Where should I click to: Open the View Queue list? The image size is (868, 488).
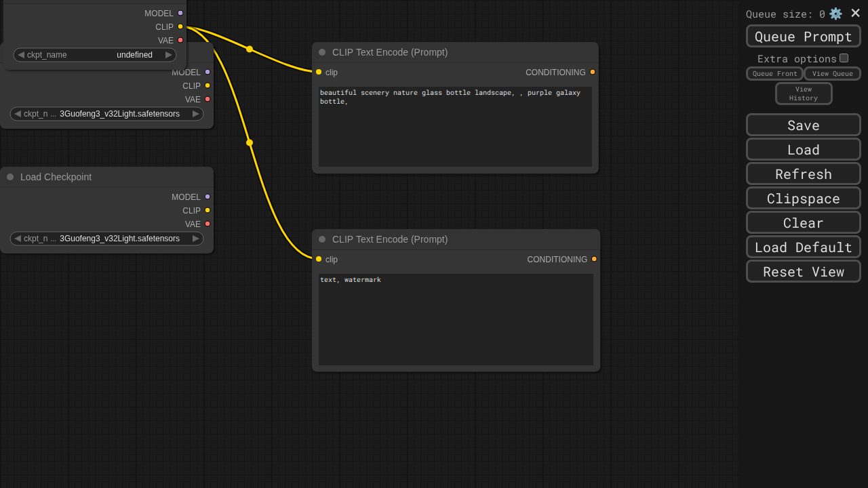point(832,74)
